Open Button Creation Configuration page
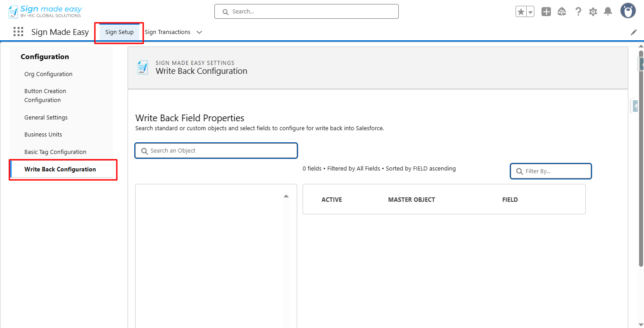The width and height of the screenshot is (644, 328). 45,96
